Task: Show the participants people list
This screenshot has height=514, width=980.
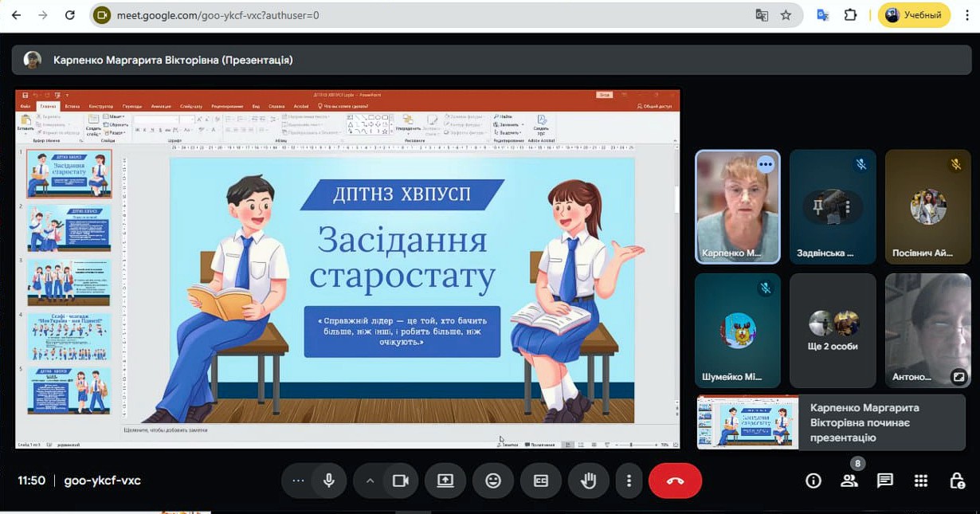Action: [x=849, y=481]
